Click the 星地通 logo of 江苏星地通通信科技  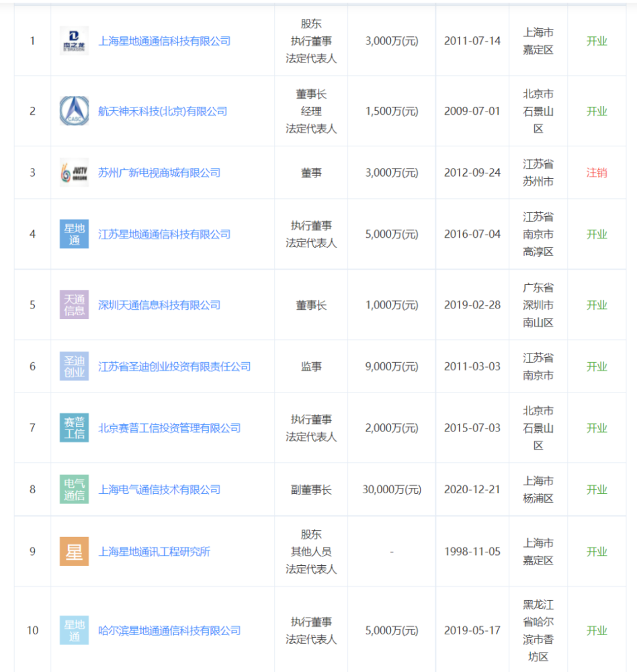tap(74, 234)
